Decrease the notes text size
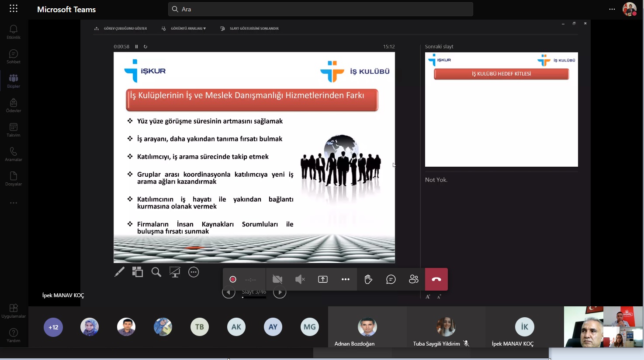The image size is (644, 360). point(439,297)
